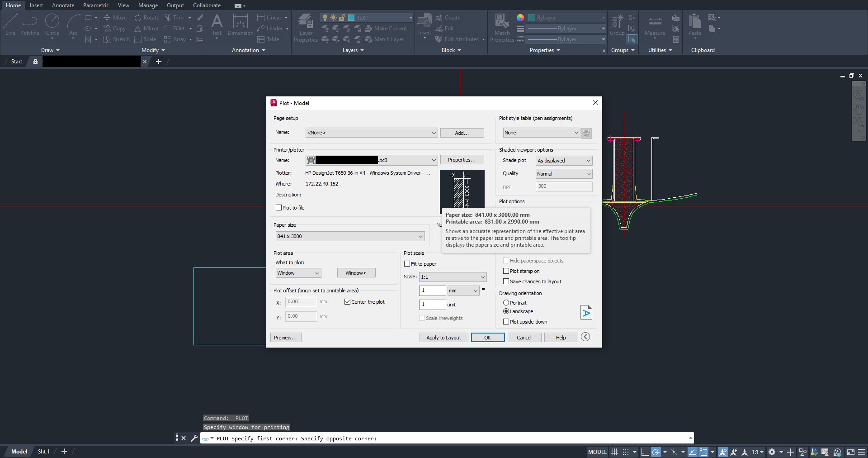Switch to the Annotate ribbon tab

pyautogui.click(x=63, y=5)
